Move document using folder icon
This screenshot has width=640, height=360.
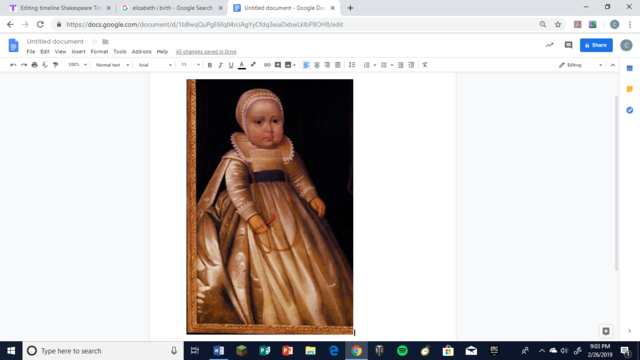pos(105,42)
